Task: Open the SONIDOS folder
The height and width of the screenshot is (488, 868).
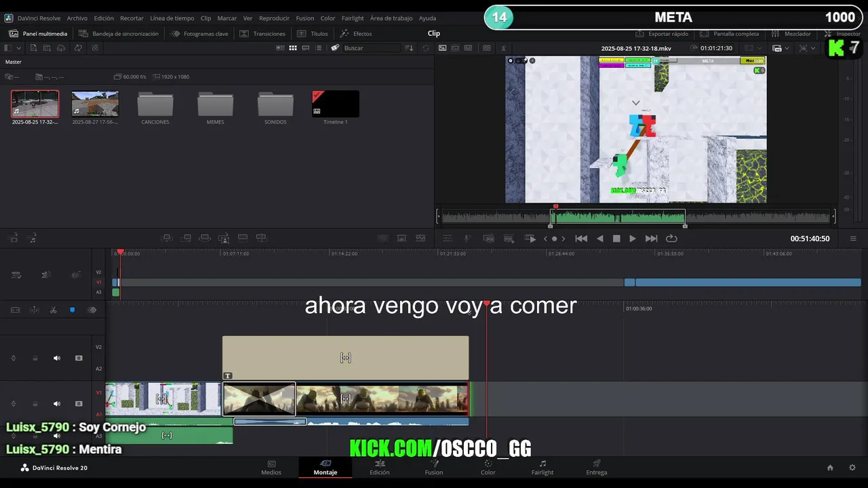Action: pyautogui.click(x=275, y=104)
